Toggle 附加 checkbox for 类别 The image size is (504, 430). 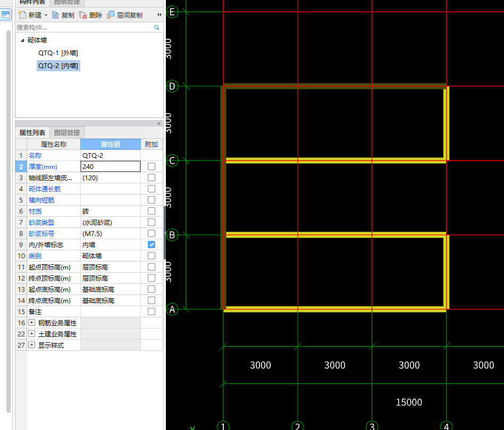152,256
